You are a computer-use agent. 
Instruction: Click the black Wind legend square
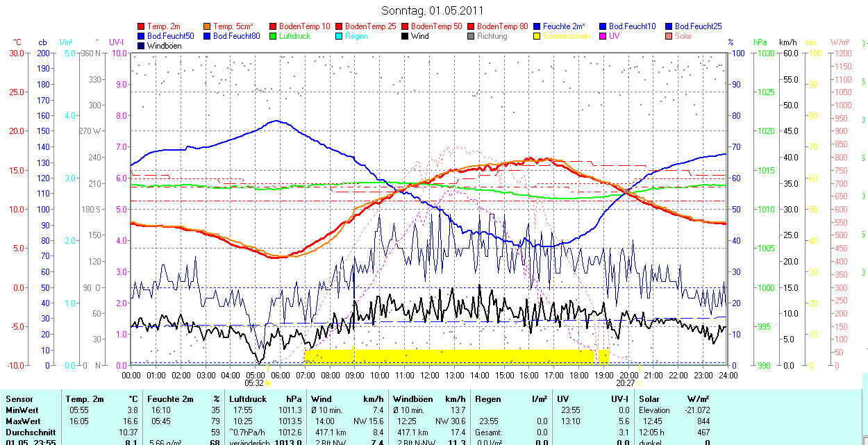(405, 36)
